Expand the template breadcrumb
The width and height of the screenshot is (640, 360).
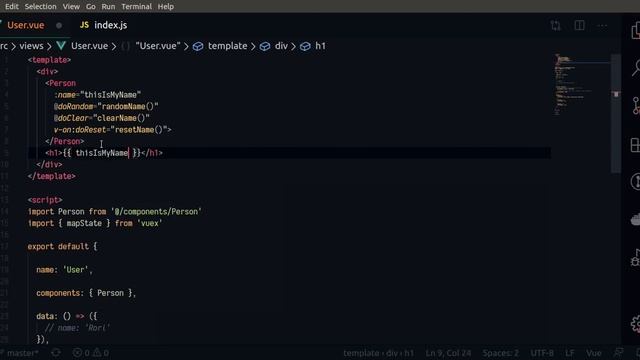tap(227, 46)
